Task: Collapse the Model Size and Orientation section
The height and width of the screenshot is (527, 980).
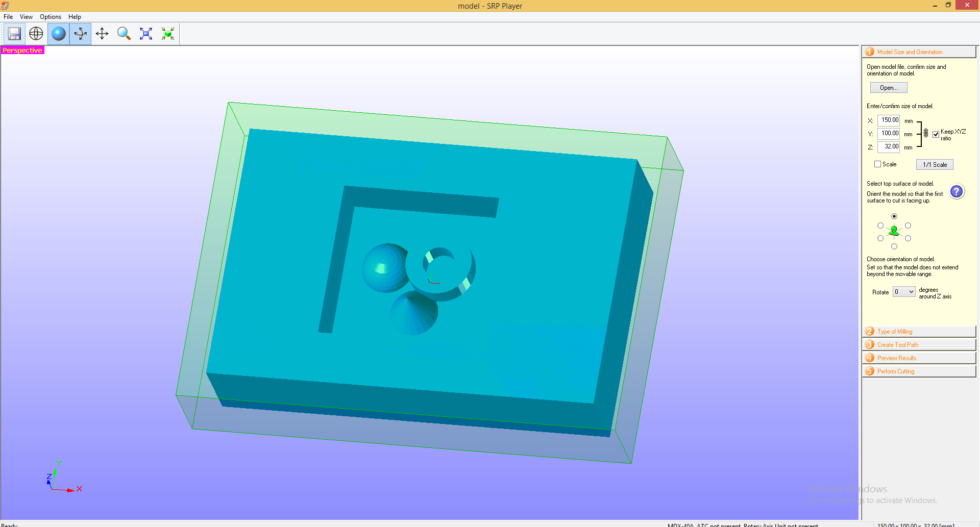Action: click(919, 52)
